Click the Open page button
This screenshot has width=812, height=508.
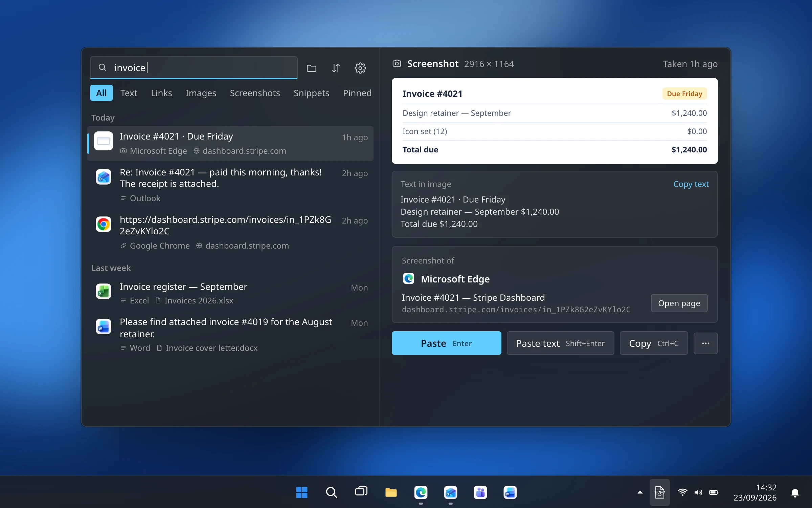679,303
